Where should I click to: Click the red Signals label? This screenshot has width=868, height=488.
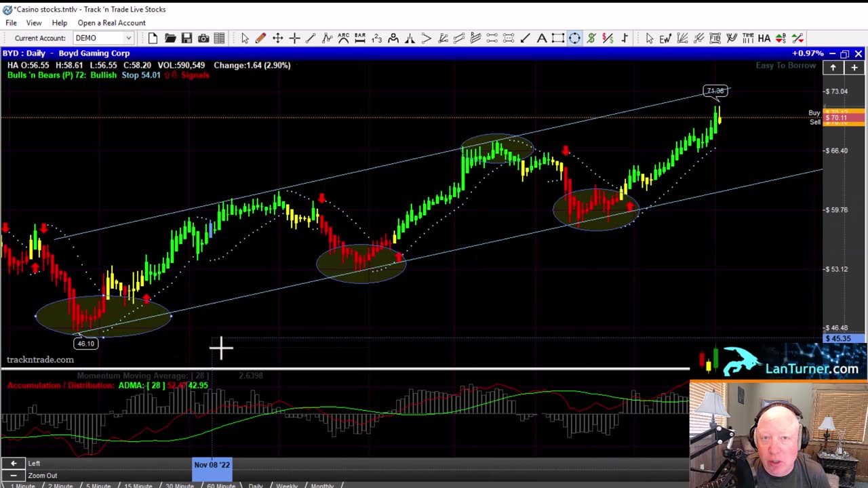(x=195, y=75)
